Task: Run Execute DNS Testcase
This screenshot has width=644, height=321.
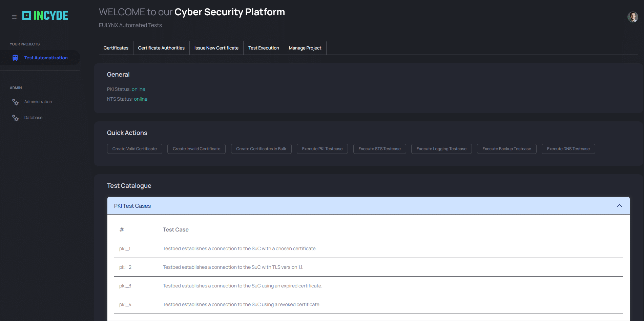Action: point(568,149)
